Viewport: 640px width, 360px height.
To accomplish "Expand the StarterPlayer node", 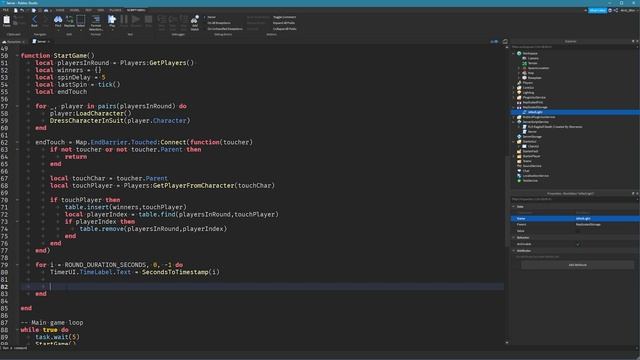I will (514, 156).
